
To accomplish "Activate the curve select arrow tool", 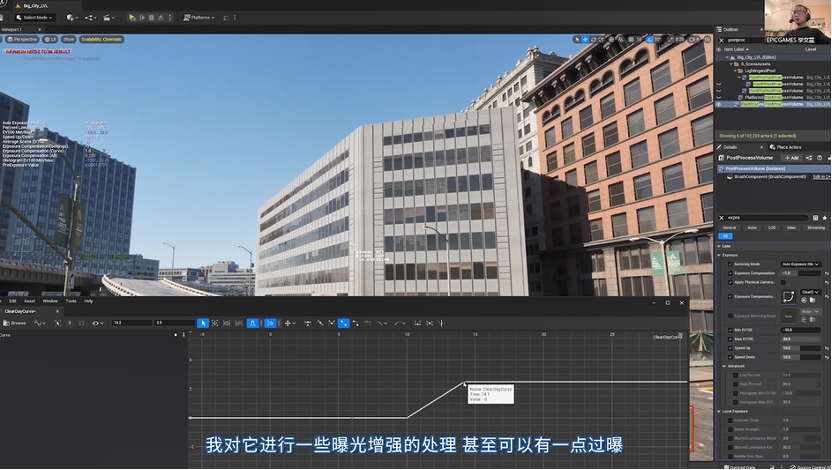I will tap(203, 323).
